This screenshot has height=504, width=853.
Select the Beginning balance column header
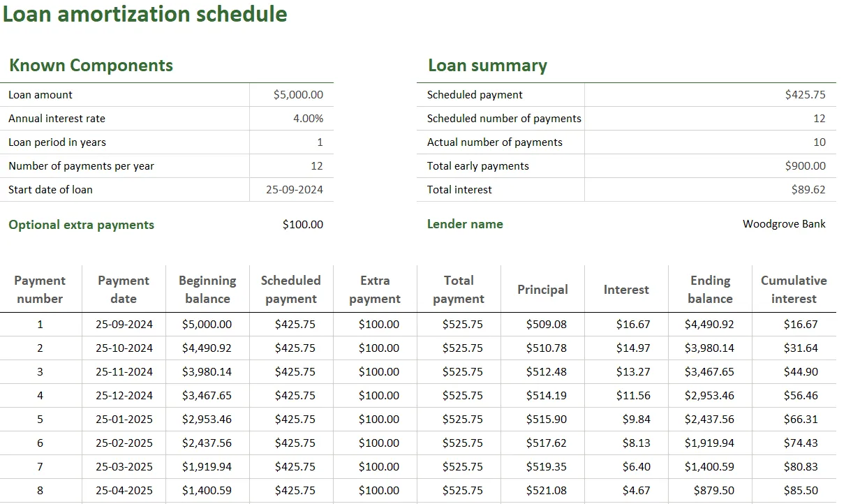[207, 289]
